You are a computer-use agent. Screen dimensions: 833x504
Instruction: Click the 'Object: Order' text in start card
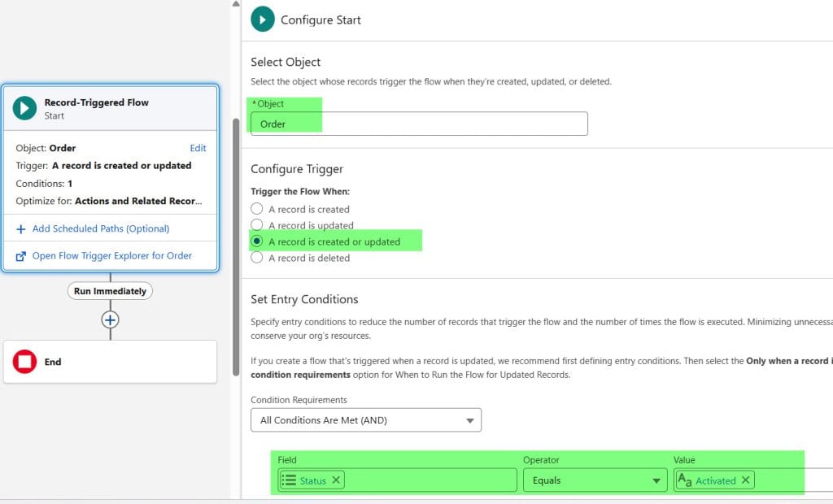click(x=46, y=148)
